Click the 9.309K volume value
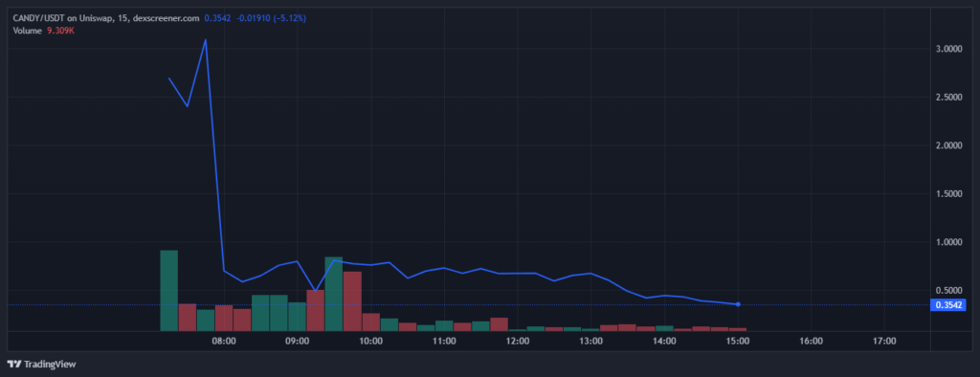 (59, 29)
